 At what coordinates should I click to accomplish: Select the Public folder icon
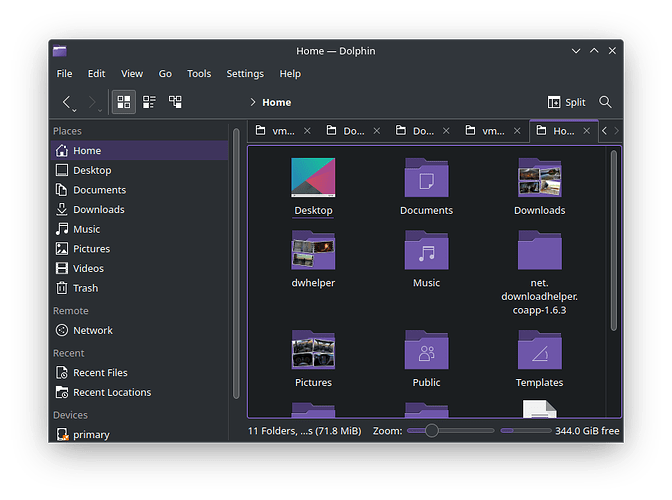tap(426, 350)
